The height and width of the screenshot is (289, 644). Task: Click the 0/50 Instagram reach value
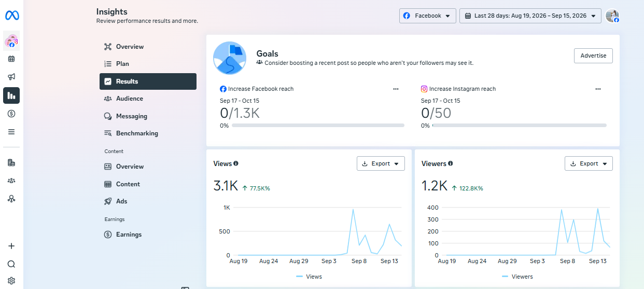coord(436,113)
